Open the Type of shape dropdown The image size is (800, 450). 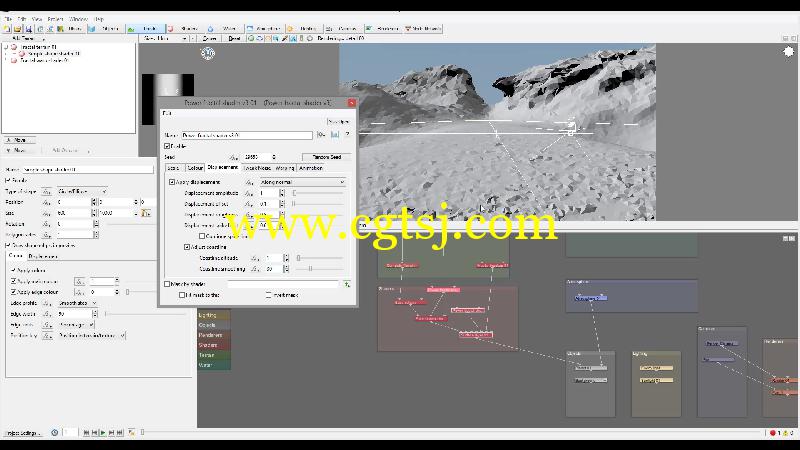pyautogui.click(x=82, y=191)
